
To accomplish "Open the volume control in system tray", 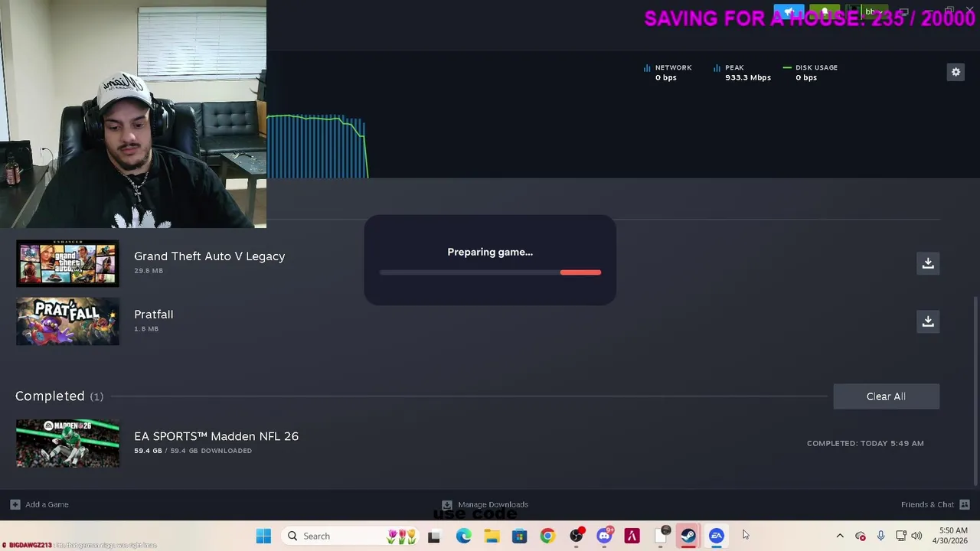I will [916, 536].
